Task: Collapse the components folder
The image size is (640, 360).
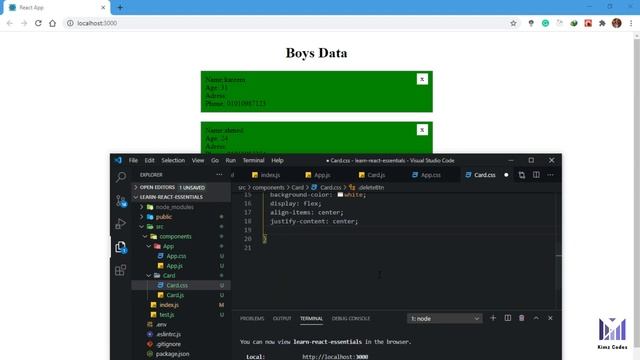Action: [181, 236]
